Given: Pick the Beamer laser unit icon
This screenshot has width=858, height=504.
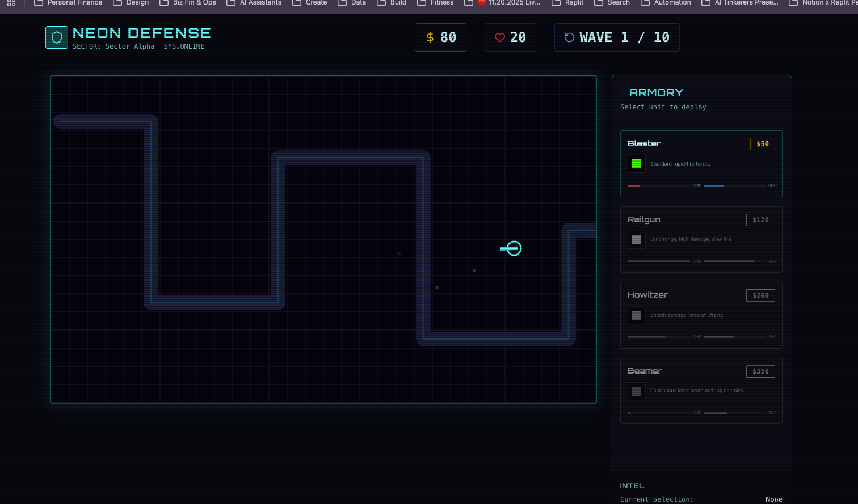Looking at the screenshot, I should pos(637,391).
